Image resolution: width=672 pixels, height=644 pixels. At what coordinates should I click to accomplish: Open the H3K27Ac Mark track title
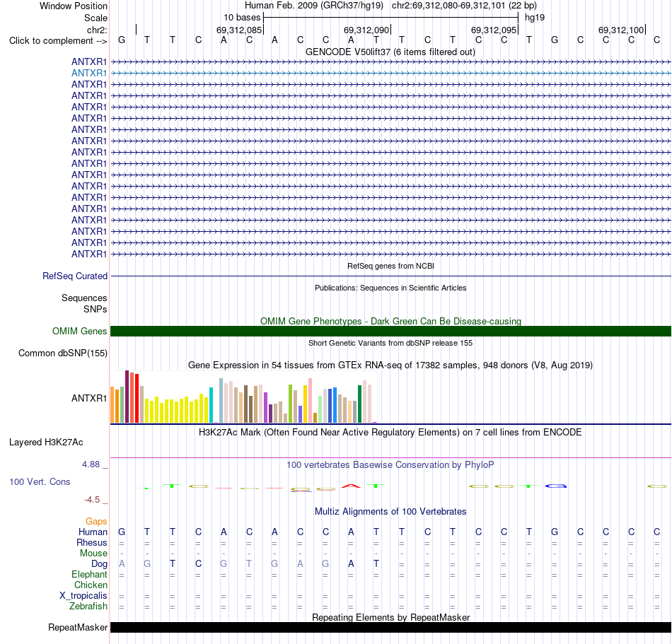point(390,432)
